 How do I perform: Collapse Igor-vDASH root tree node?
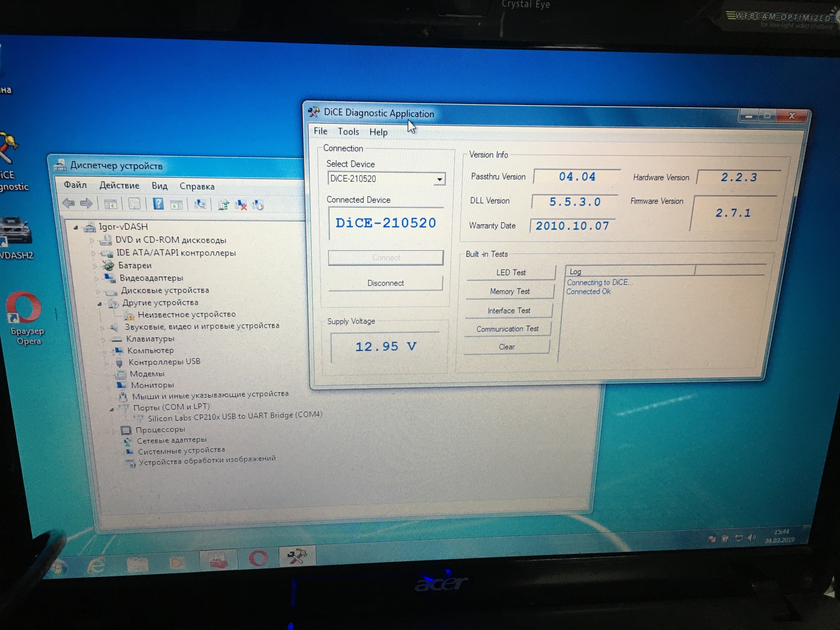76,227
